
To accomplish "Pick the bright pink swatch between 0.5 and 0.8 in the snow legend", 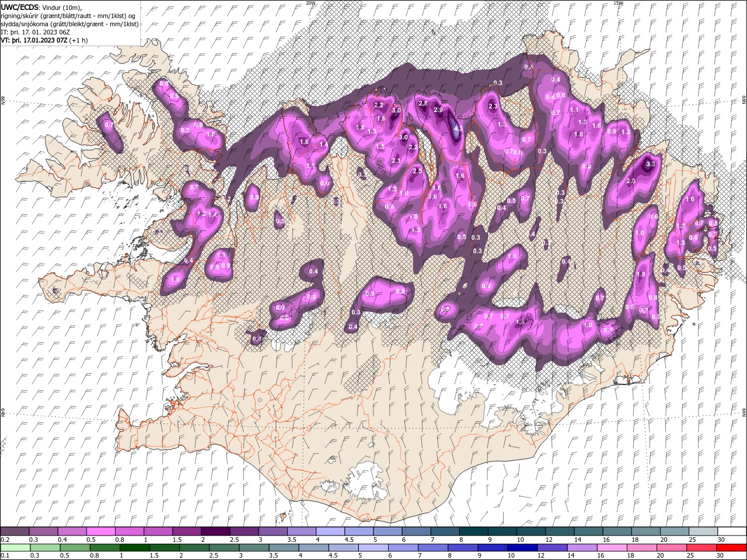I will [x=100, y=531].
